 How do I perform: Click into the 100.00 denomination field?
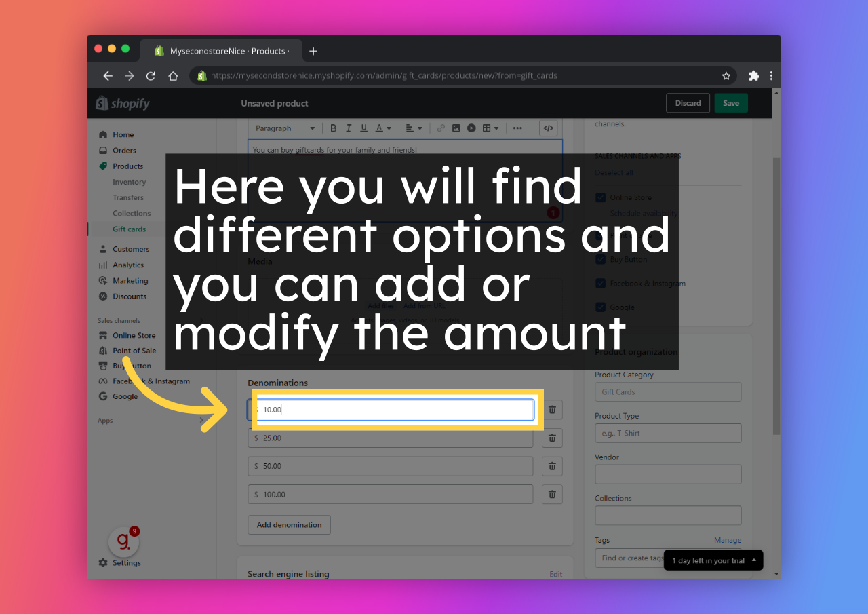click(391, 495)
